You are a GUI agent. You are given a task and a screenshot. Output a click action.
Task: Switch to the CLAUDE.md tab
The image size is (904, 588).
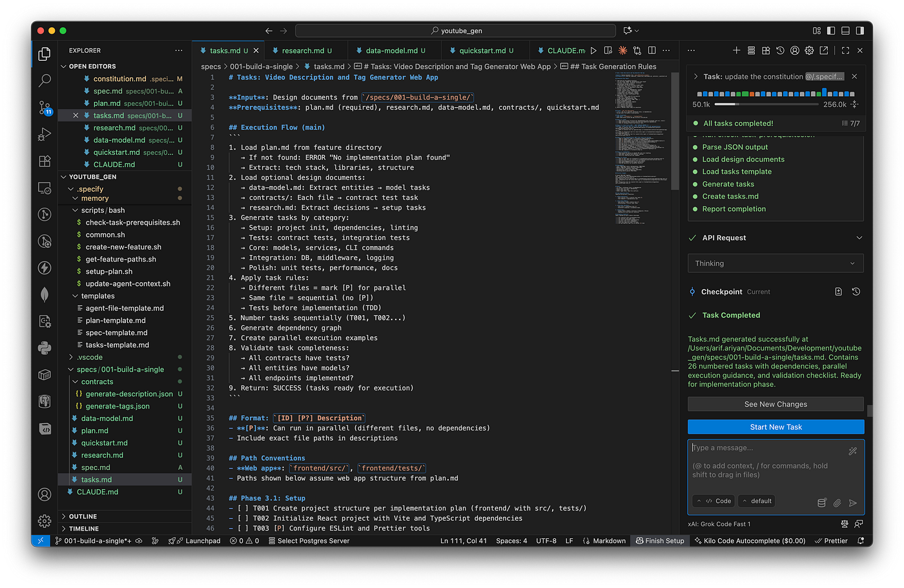coord(559,50)
